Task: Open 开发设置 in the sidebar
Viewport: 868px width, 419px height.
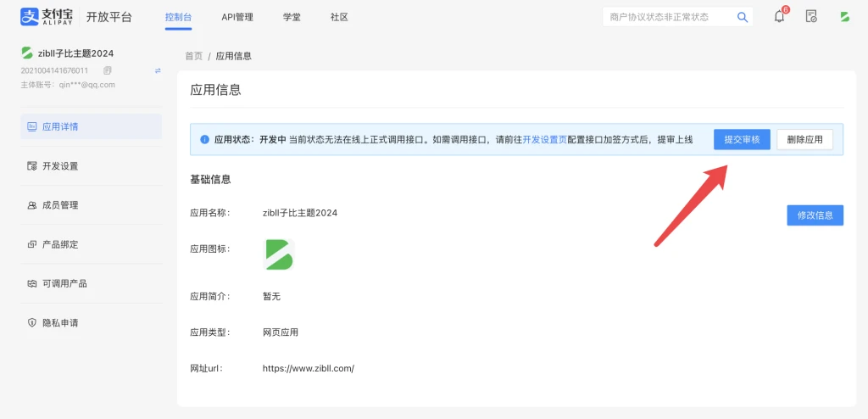Action: [60, 166]
